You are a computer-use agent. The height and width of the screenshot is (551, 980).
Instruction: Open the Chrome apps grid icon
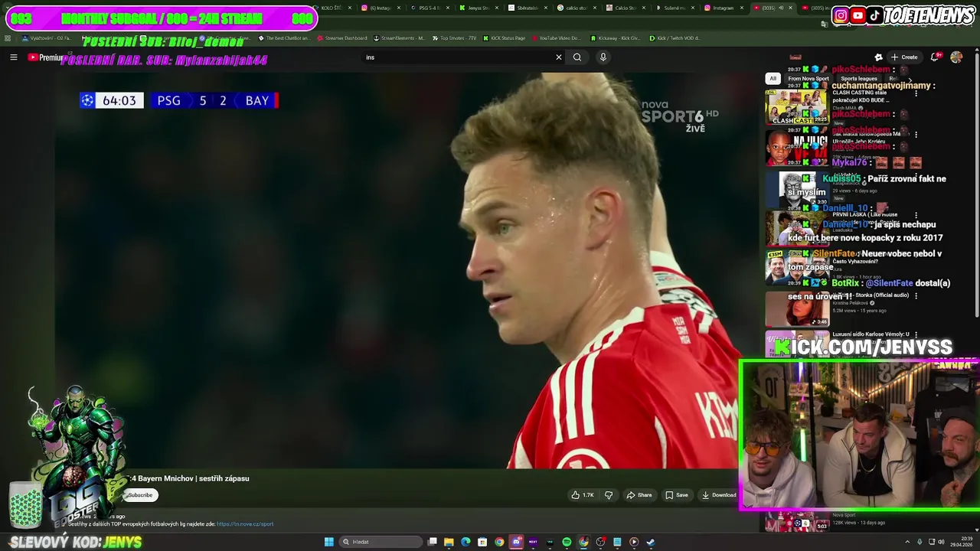[8, 37]
